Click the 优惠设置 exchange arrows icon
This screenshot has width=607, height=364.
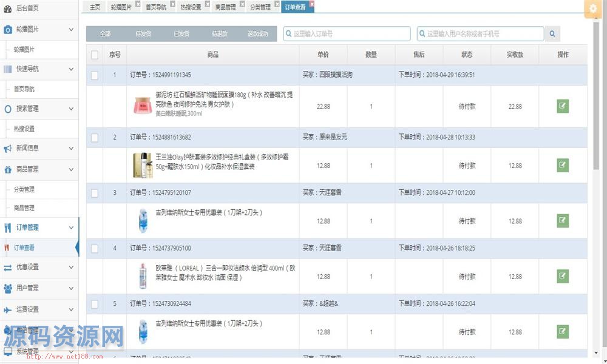point(8,268)
